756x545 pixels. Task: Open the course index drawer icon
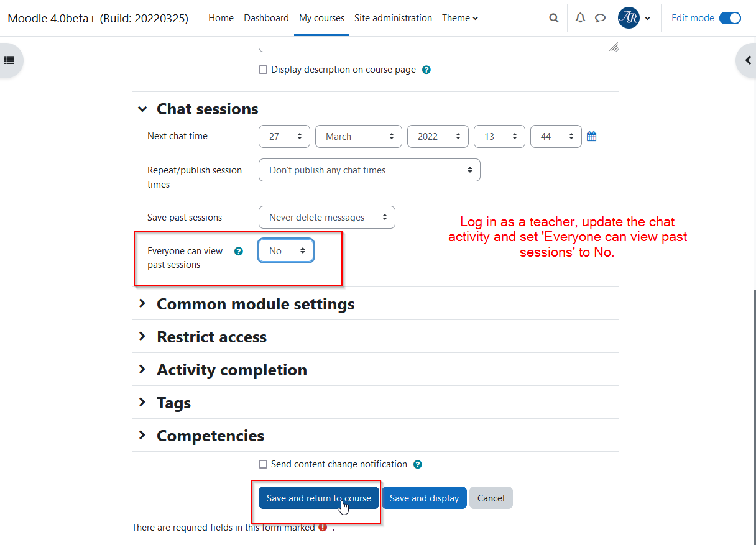point(9,60)
